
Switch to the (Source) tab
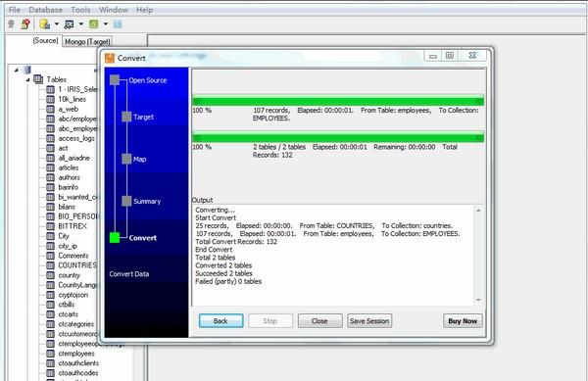(x=45, y=40)
